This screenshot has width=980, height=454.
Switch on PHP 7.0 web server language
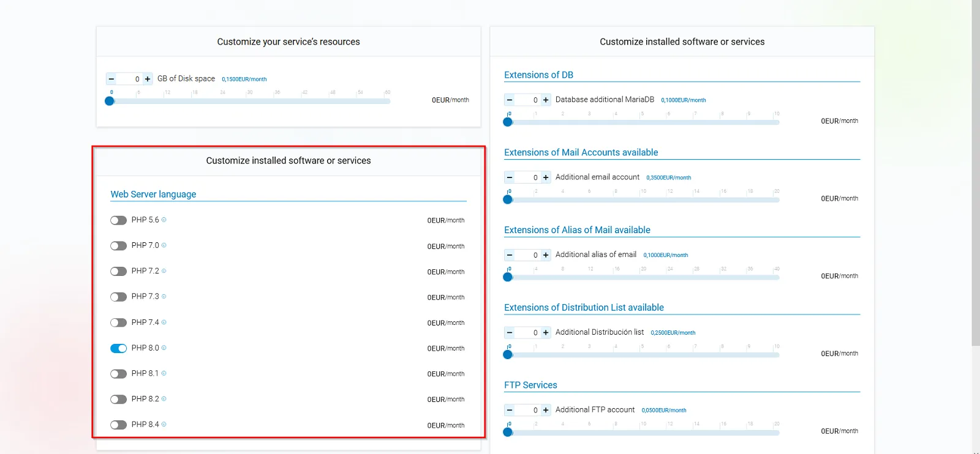point(118,246)
